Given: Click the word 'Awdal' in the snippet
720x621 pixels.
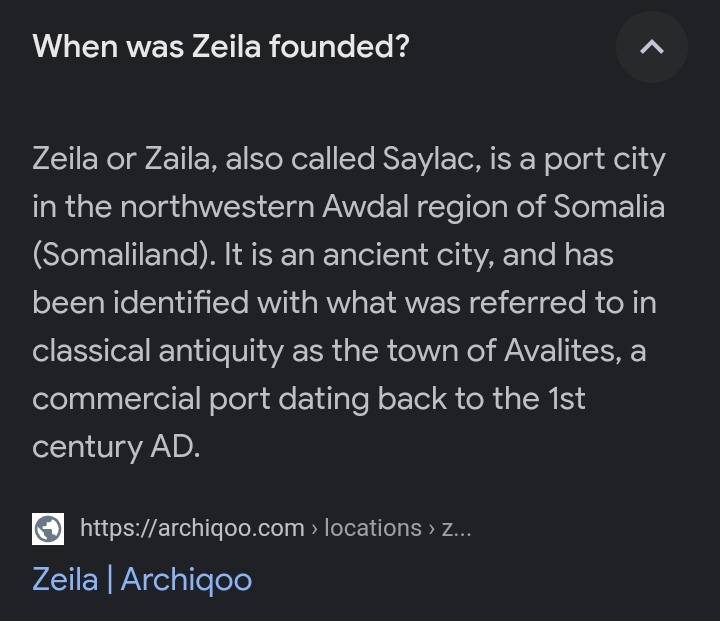Looking at the screenshot, I should click(x=365, y=207).
